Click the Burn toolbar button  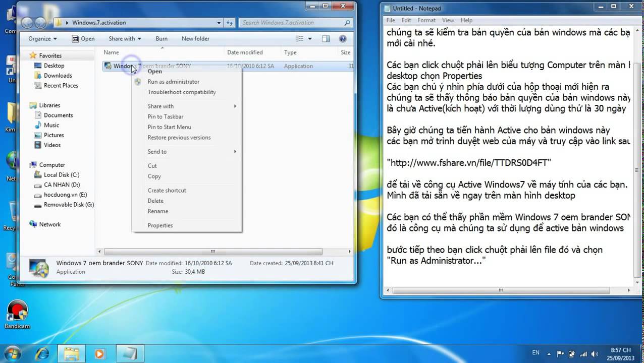tap(162, 39)
